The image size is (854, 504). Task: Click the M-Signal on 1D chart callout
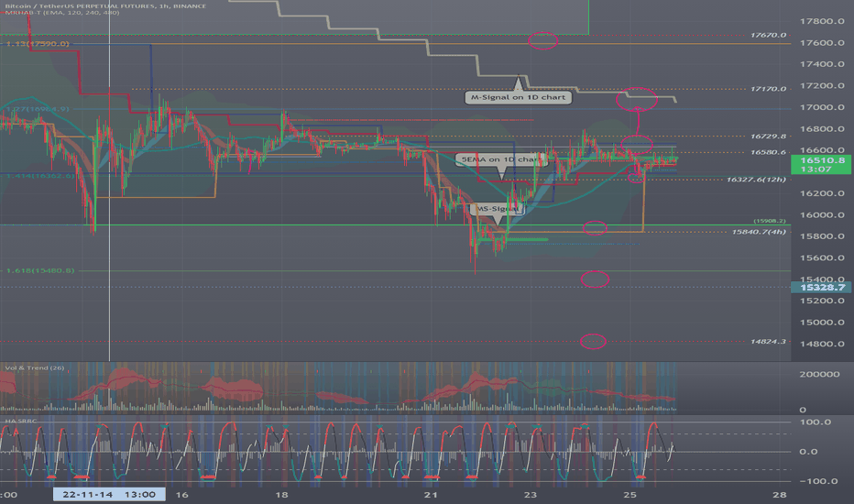518,97
